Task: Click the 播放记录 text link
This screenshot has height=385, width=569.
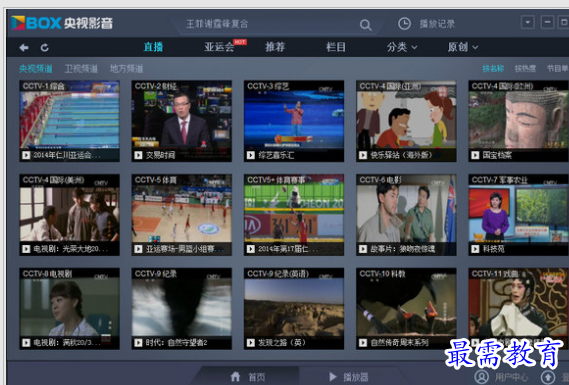Action: pyautogui.click(x=437, y=24)
